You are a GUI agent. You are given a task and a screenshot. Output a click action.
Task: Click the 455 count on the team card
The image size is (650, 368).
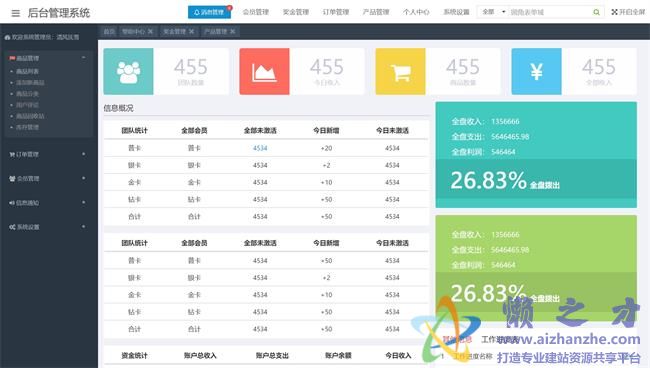pyautogui.click(x=191, y=67)
